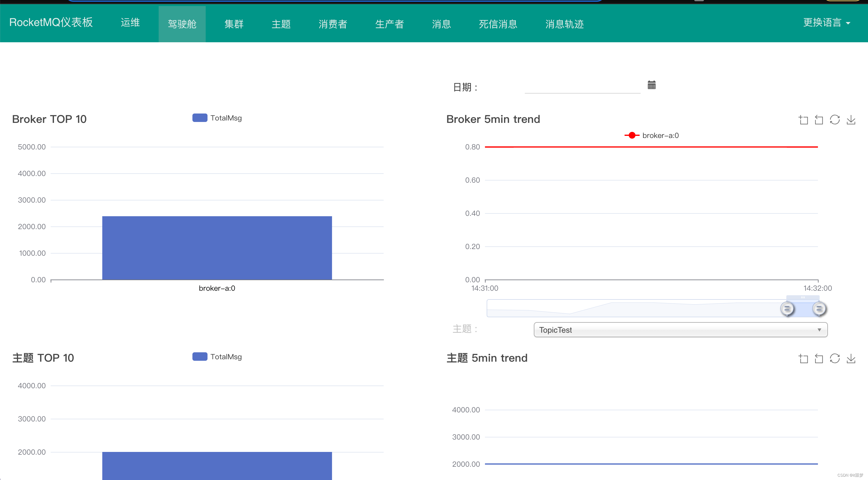
Task: Select the 驾驶舱 dashboard tab
Action: tap(182, 24)
